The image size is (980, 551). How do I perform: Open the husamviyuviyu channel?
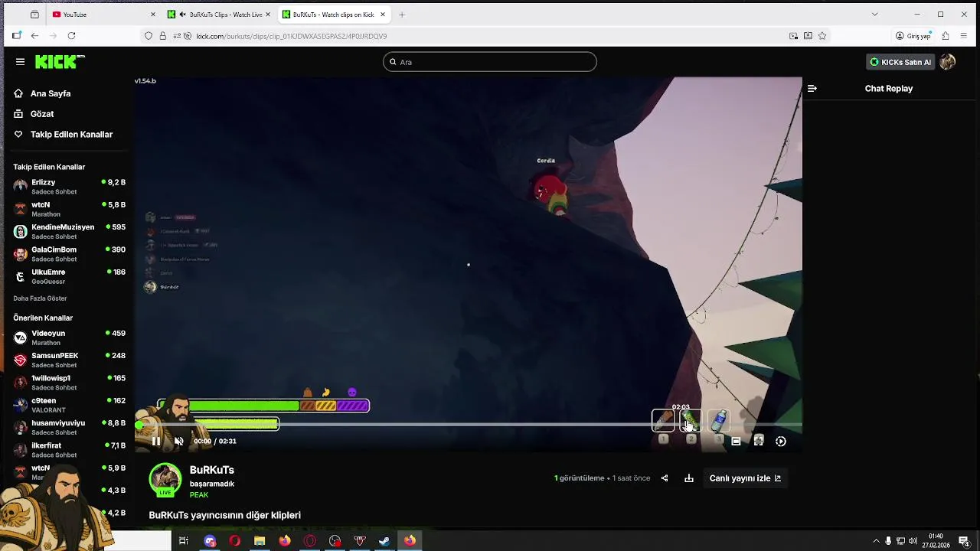[x=69, y=427]
